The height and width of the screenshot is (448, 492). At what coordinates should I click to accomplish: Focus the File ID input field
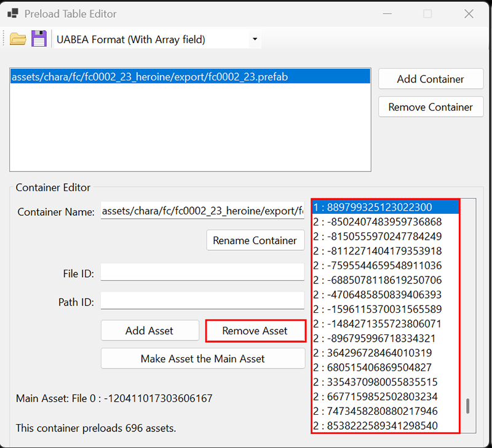pos(202,272)
